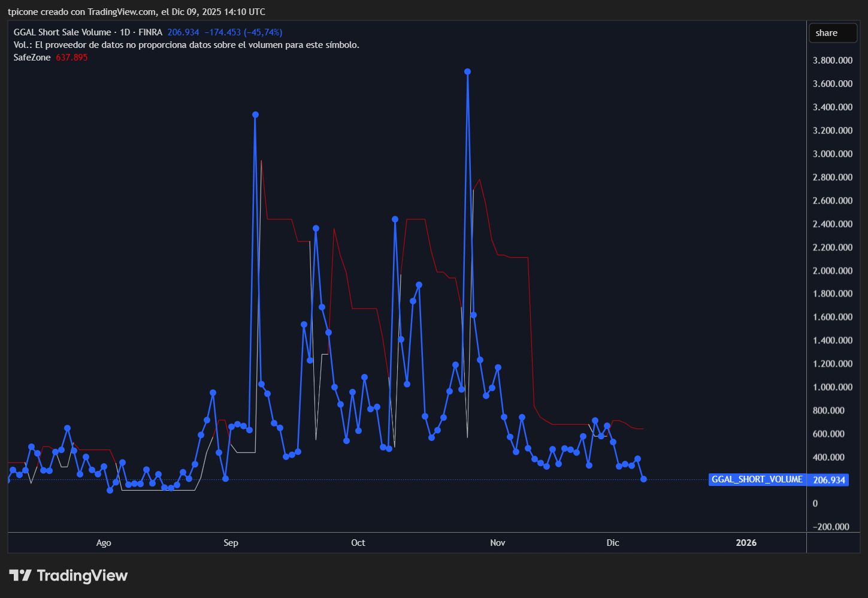
Task: Click the 0 level on the price scale
Action: point(815,503)
